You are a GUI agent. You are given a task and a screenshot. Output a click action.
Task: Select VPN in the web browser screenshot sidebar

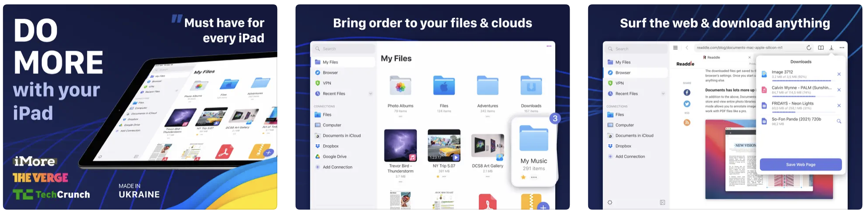point(619,83)
